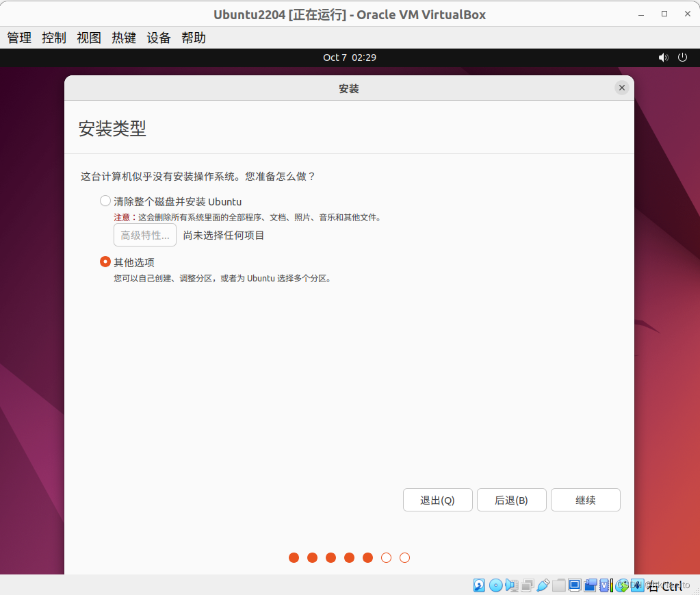
Task: Click the audio status icon in VirtualBox bar
Action: [512, 585]
